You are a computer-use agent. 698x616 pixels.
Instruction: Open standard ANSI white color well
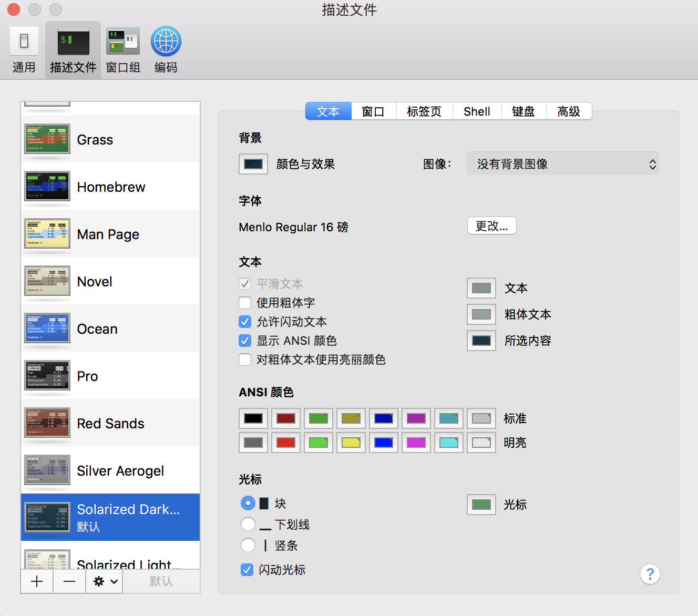[x=481, y=418]
